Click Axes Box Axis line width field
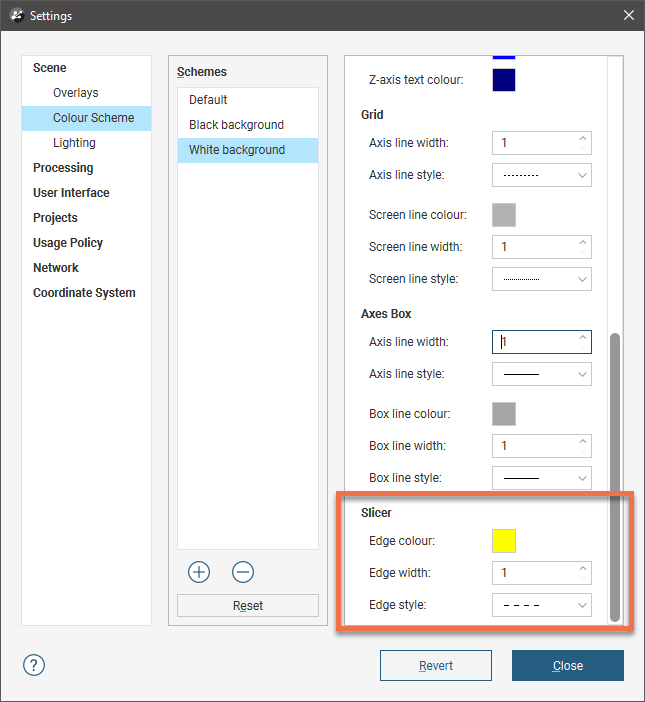 coord(533,342)
